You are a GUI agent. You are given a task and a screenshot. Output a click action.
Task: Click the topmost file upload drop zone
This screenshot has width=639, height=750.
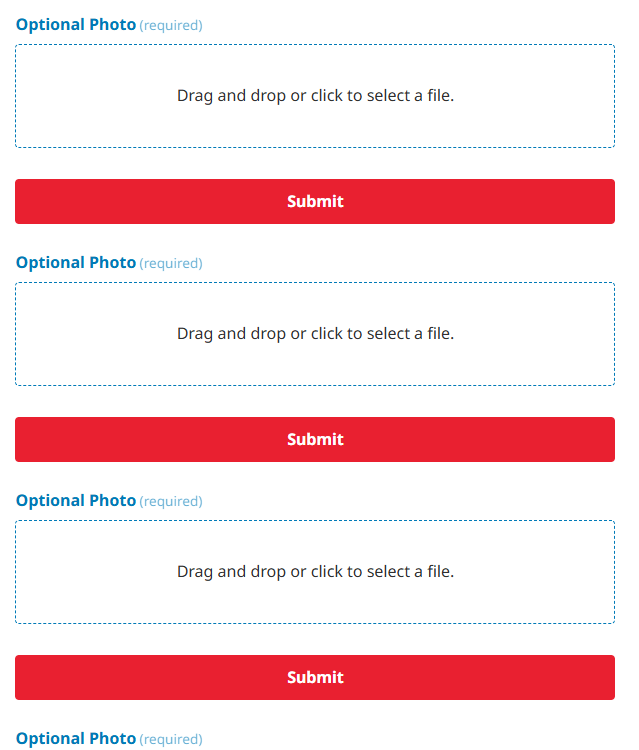pos(315,96)
